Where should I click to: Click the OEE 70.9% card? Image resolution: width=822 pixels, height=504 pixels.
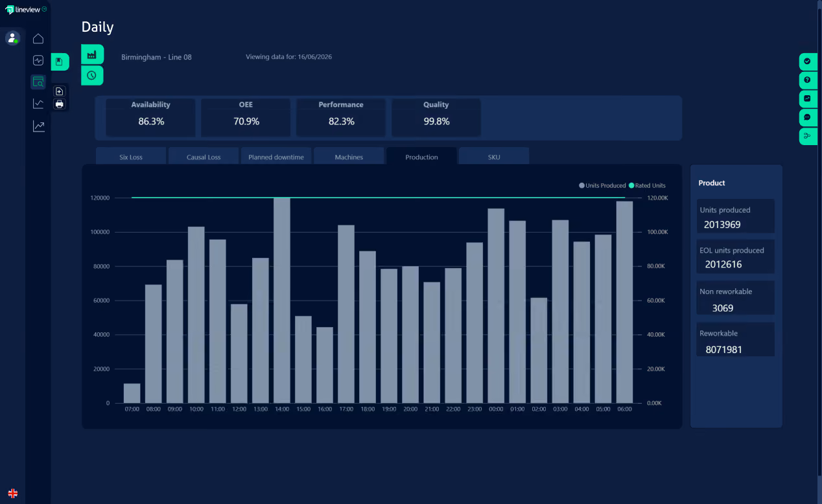pyautogui.click(x=246, y=117)
